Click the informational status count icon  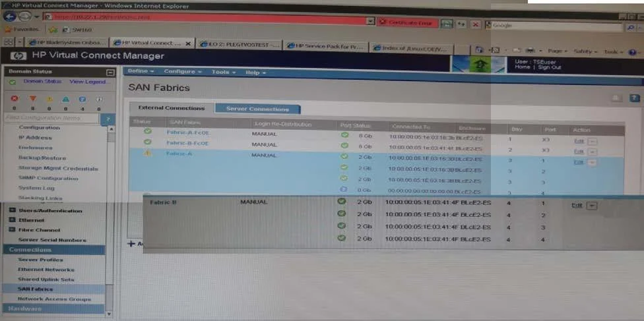(x=98, y=100)
